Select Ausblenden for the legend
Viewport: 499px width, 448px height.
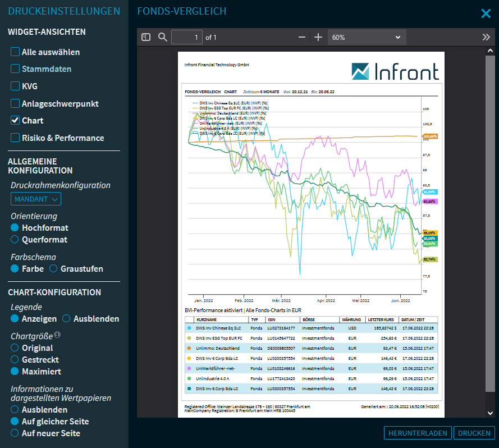[66, 319]
